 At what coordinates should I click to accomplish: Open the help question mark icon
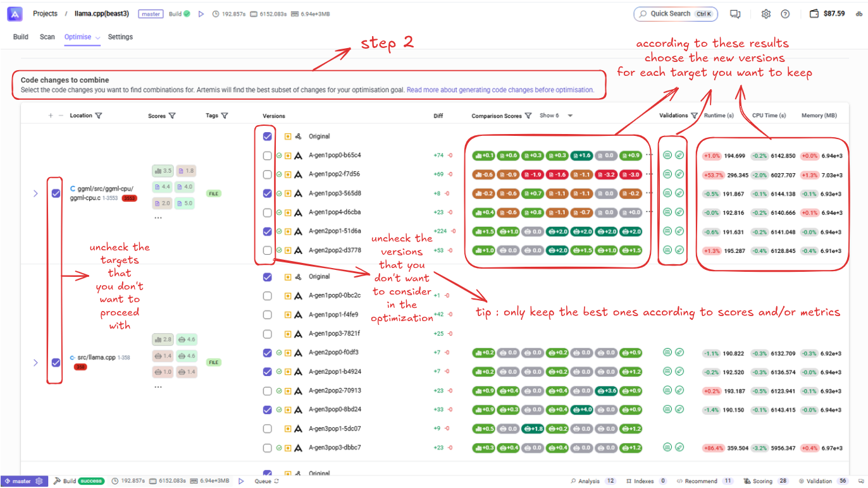[x=785, y=14]
